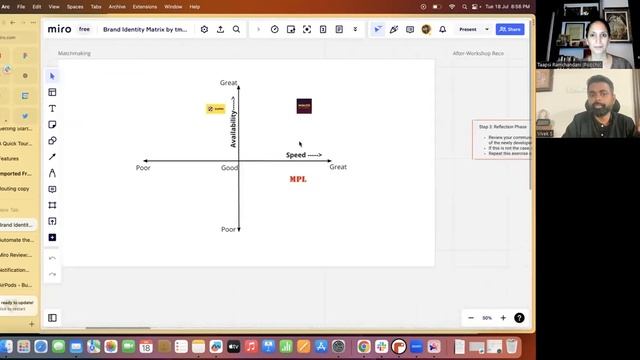Open the Music app from the Dock

[x=251, y=347]
